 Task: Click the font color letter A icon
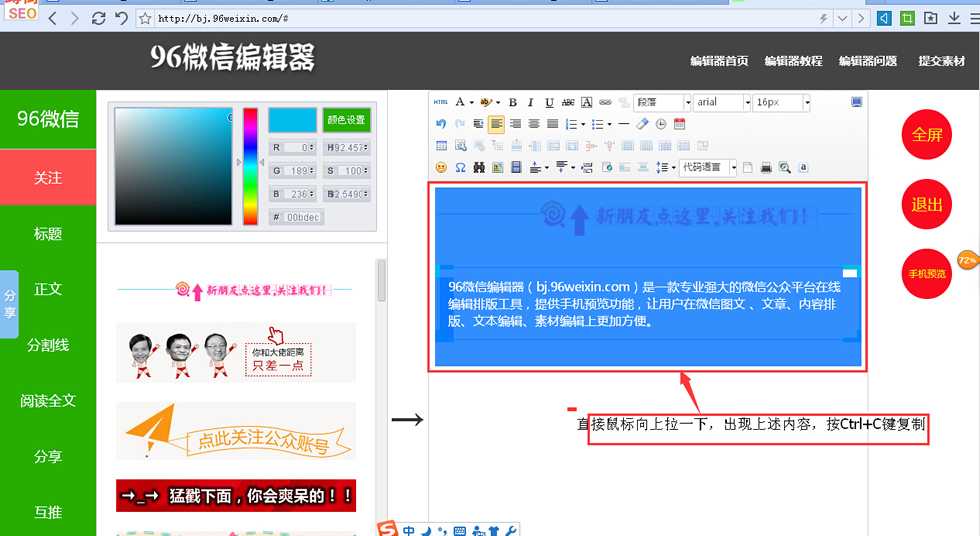[x=460, y=102]
